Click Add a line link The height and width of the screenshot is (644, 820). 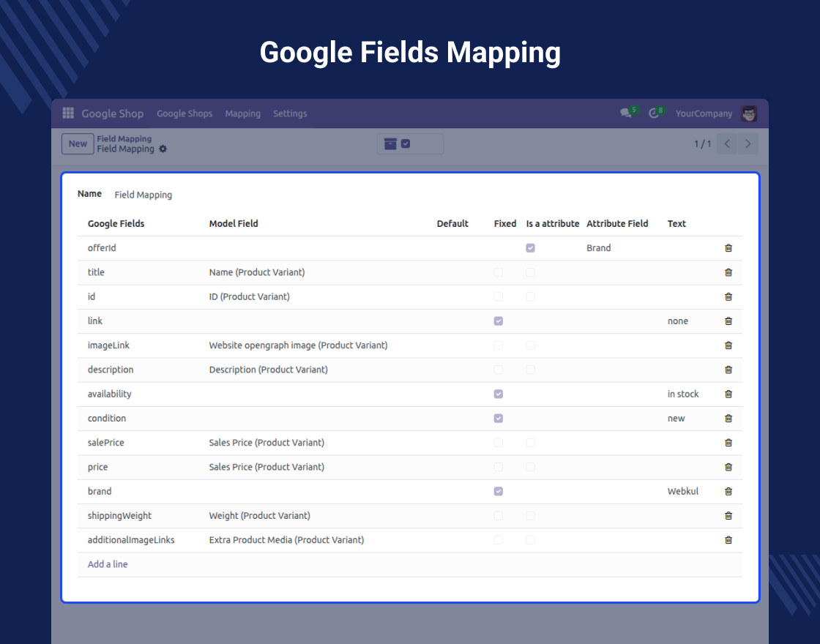(108, 564)
